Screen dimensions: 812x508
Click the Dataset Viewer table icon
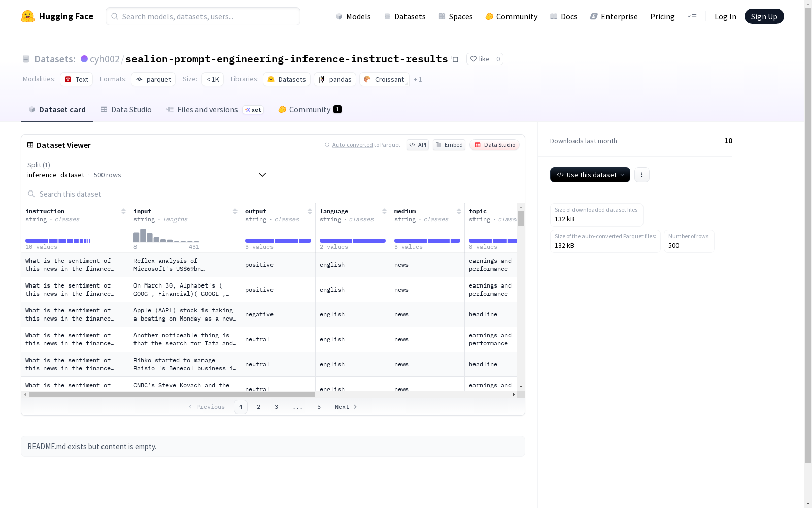pos(30,145)
